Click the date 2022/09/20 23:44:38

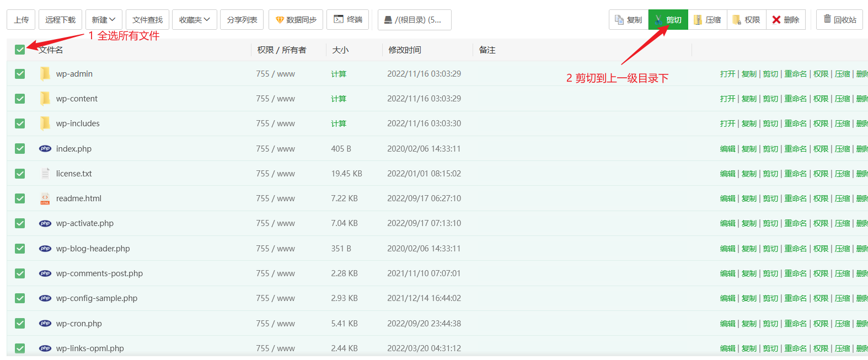[424, 324]
